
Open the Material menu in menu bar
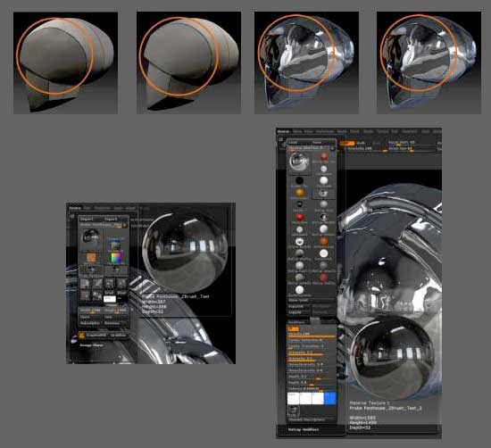point(283,131)
